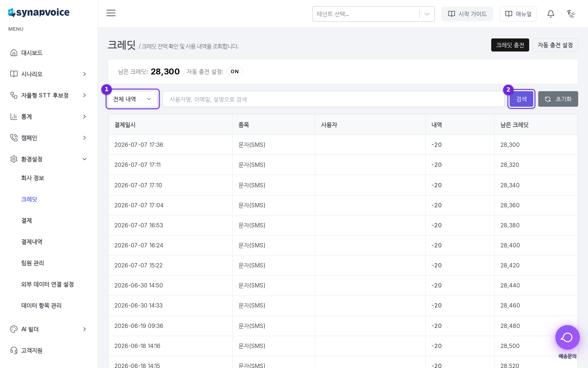The image size is (588, 368).
Task: Click the dashboard home icon
Action: (x=14, y=53)
